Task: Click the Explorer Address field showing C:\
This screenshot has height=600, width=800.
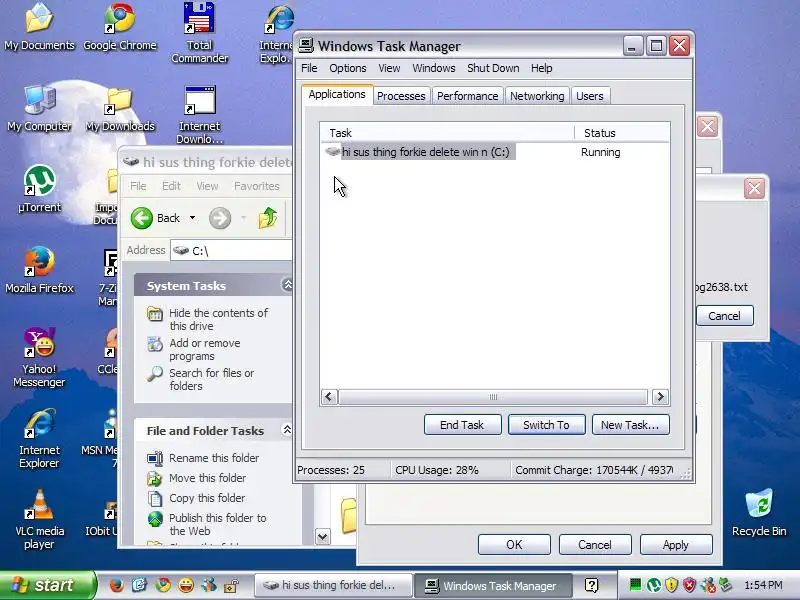Action: pyautogui.click(x=231, y=251)
